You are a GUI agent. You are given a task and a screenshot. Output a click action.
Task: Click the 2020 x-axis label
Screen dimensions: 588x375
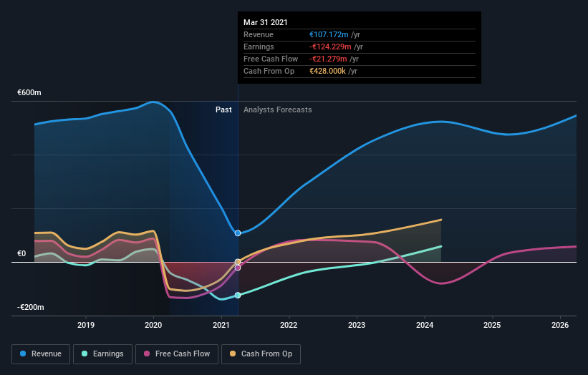153,325
